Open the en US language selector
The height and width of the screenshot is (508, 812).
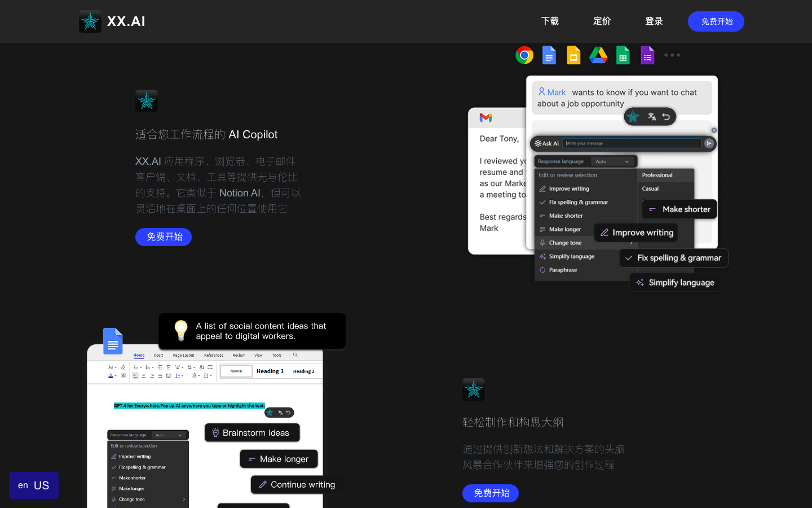(34, 485)
